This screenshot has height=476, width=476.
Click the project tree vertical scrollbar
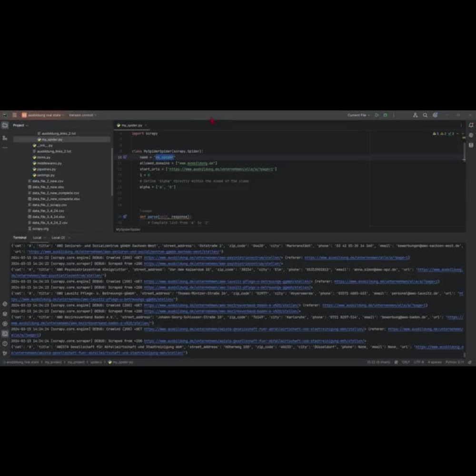point(112,171)
